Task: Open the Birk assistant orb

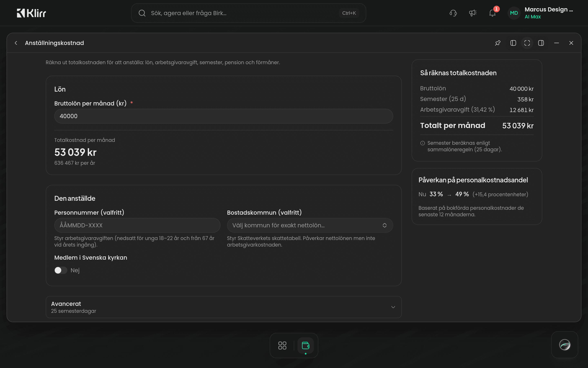Action: (565, 345)
